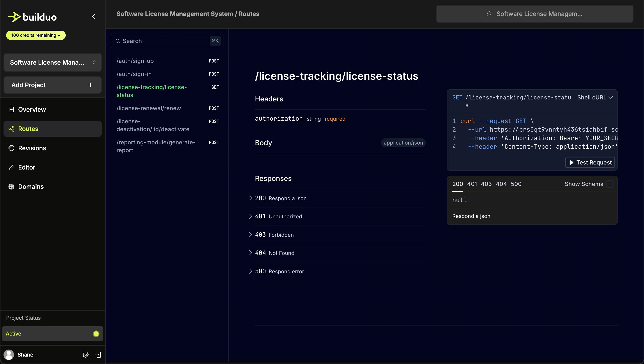Open settings via the gear icon
The width and height of the screenshot is (644, 364).
85,355
